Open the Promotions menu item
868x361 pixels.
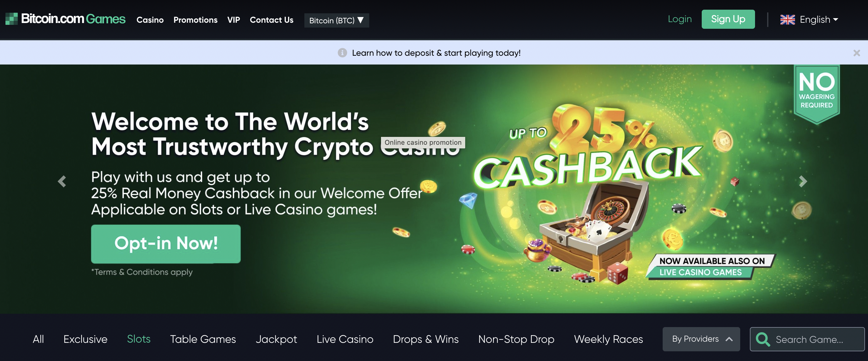pos(195,20)
